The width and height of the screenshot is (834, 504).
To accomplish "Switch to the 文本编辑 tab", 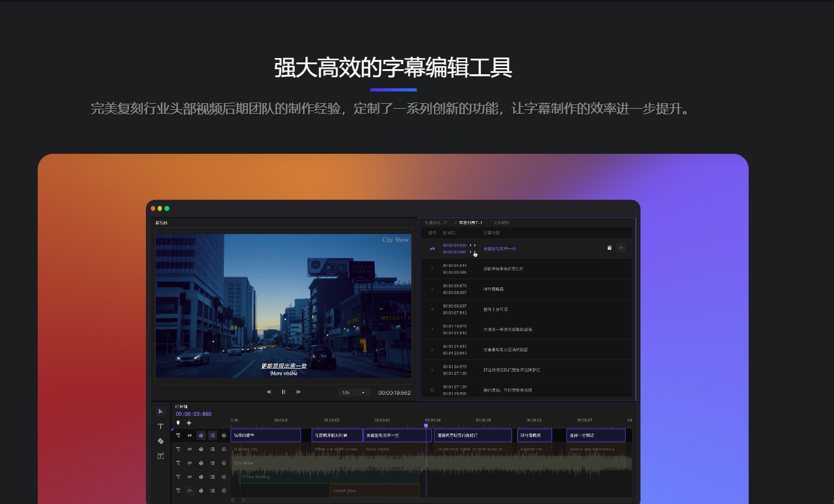I will (502, 223).
